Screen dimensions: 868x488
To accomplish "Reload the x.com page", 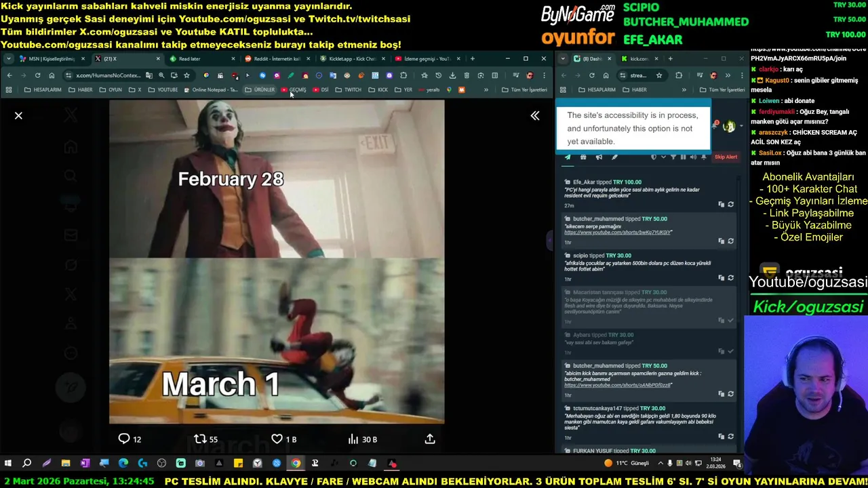I will (37, 75).
